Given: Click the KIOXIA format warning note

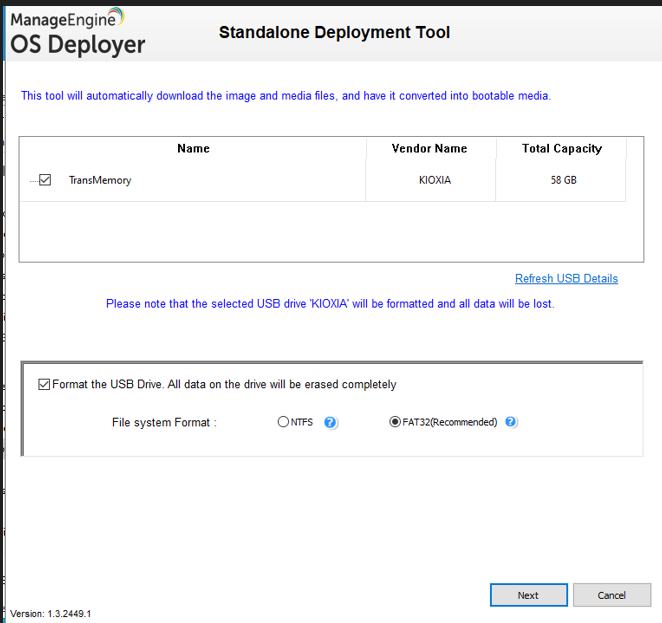Looking at the screenshot, I should click(x=330, y=304).
